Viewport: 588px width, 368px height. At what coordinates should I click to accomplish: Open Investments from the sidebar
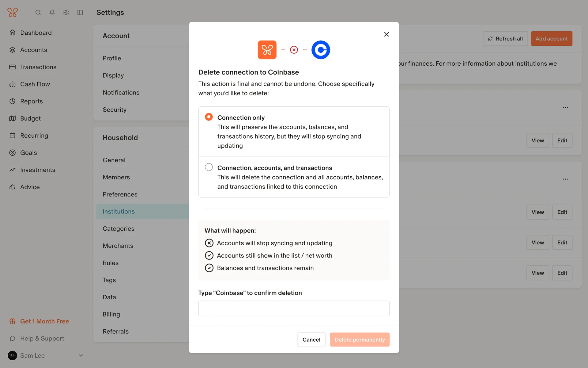click(x=38, y=170)
